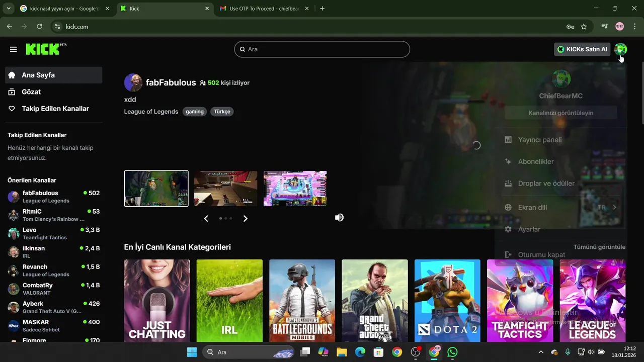Open Revanch recommended channel
This screenshot has width=644, height=362.
click(54, 270)
